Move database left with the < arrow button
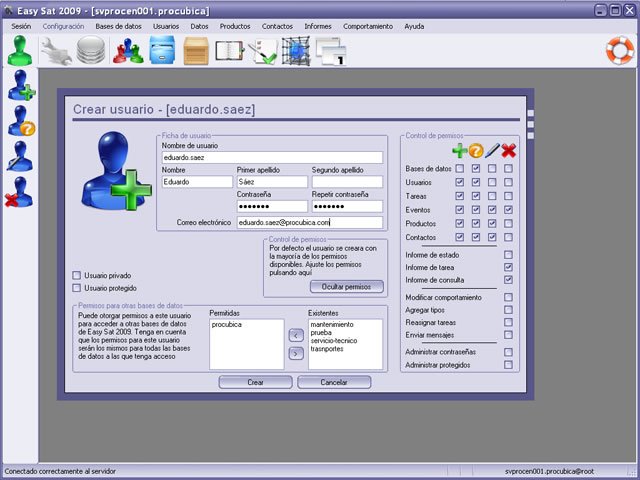 pyautogui.click(x=296, y=336)
